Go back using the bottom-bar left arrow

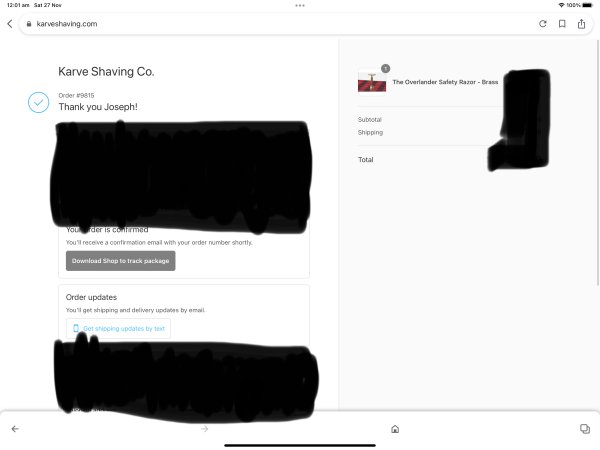(15, 429)
